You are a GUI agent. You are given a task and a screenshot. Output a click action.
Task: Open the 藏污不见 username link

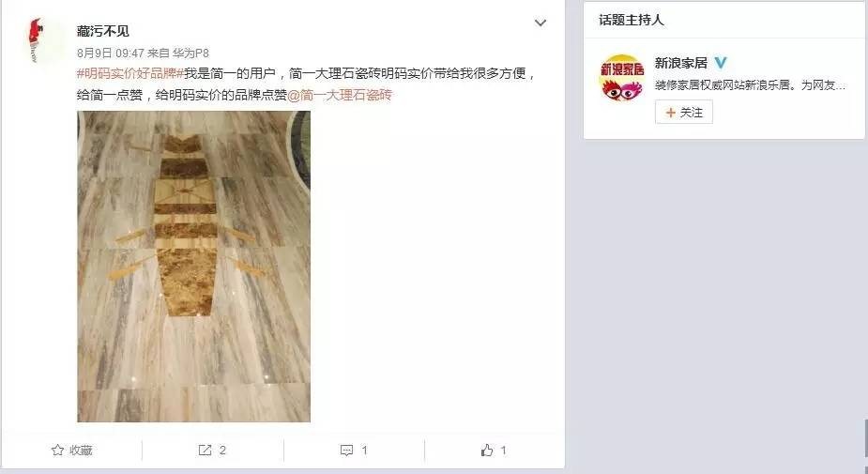pyautogui.click(x=103, y=31)
